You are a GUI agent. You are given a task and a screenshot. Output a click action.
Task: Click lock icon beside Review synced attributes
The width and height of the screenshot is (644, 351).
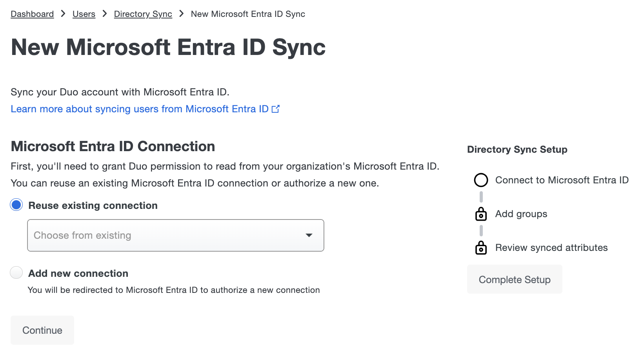click(x=481, y=248)
